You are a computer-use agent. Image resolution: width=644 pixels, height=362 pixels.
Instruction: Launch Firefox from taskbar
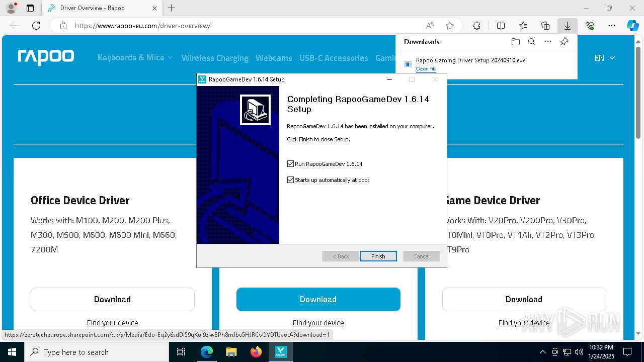tap(256, 352)
